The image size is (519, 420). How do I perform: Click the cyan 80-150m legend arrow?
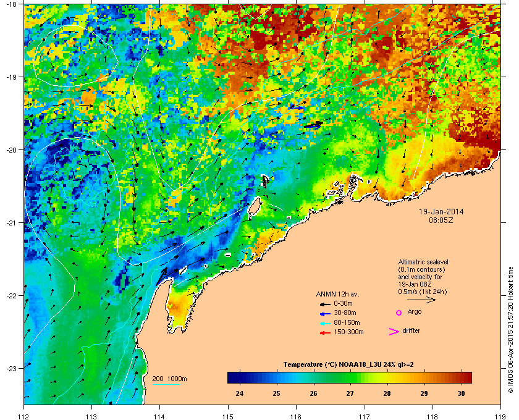click(325, 323)
